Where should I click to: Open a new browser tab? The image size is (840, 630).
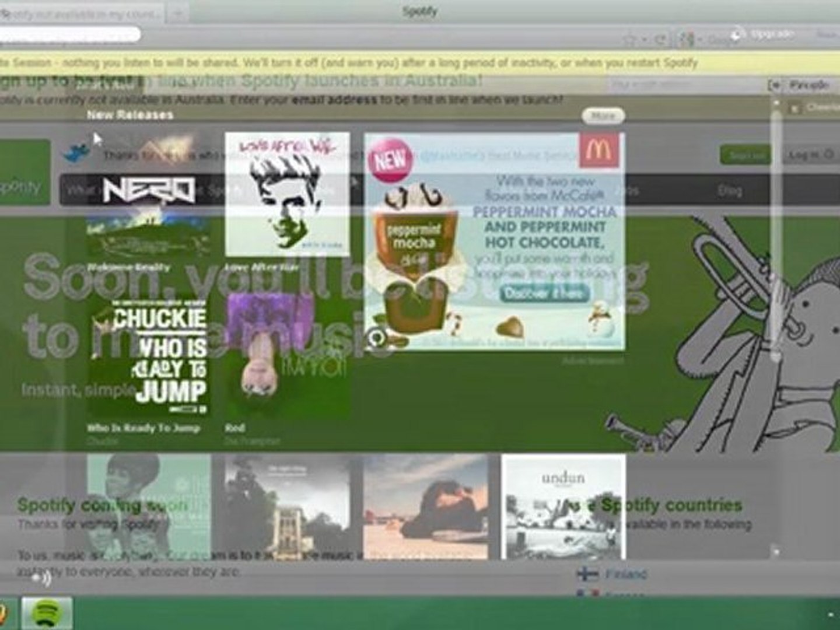point(179,14)
